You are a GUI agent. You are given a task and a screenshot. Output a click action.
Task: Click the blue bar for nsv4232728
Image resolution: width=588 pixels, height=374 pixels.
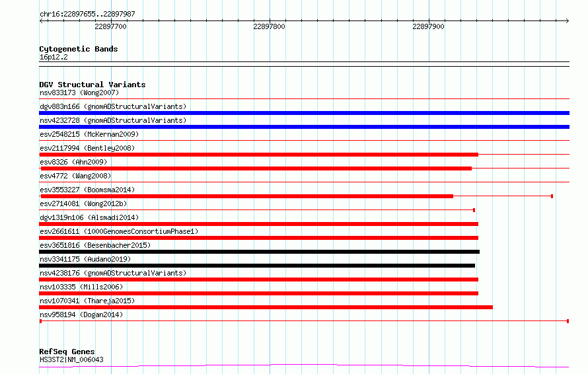(x=304, y=127)
